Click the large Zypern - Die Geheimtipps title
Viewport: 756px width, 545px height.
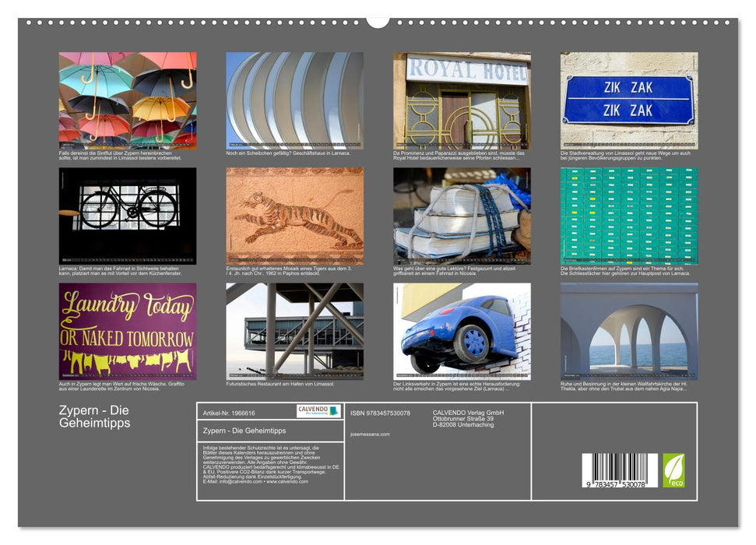tap(95, 417)
